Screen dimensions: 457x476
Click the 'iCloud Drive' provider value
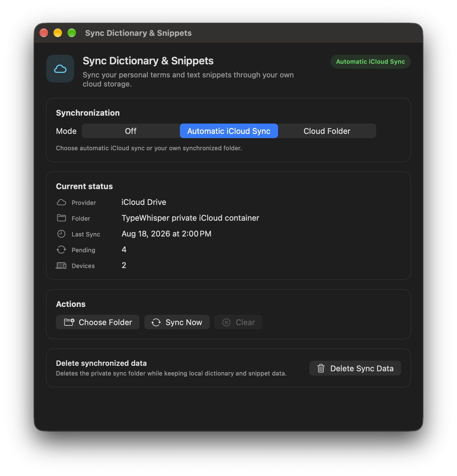pyautogui.click(x=144, y=202)
